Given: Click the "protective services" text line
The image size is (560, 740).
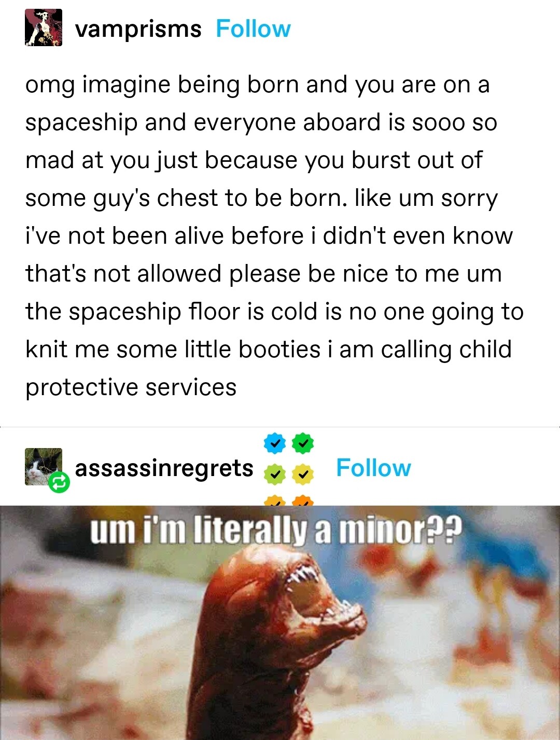Looking at the screenshot, I should point(131,387).
